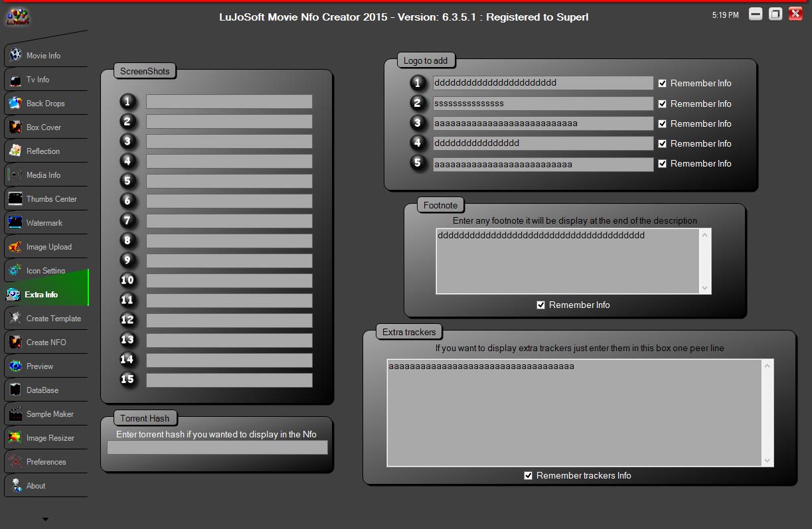Click ScreenShots field number 3
The image size is (812, 529).
[x=229, y=141]
